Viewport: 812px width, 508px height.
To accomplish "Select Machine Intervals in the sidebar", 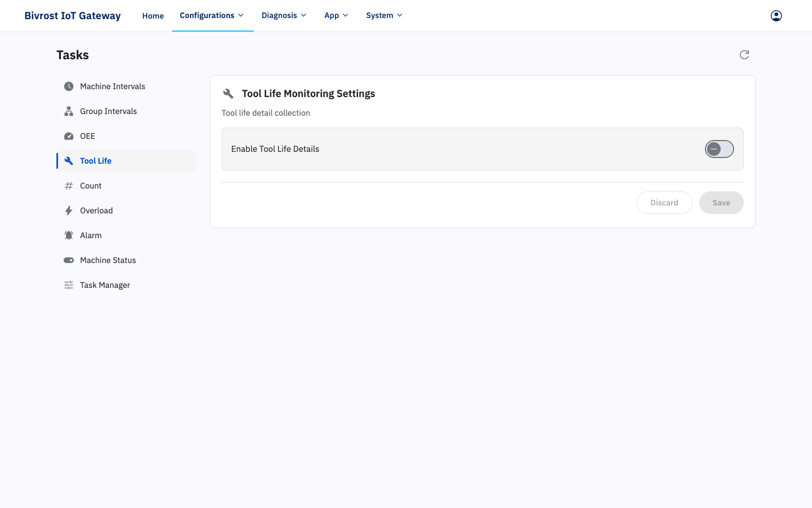I will [126, 86].
